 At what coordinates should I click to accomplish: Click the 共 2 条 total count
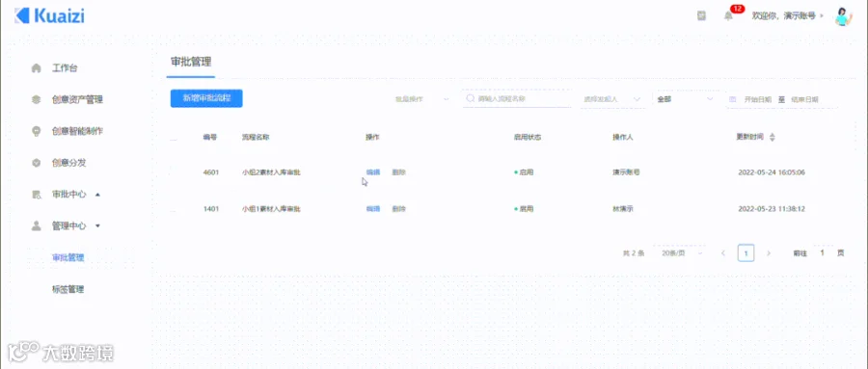point(634,253)
